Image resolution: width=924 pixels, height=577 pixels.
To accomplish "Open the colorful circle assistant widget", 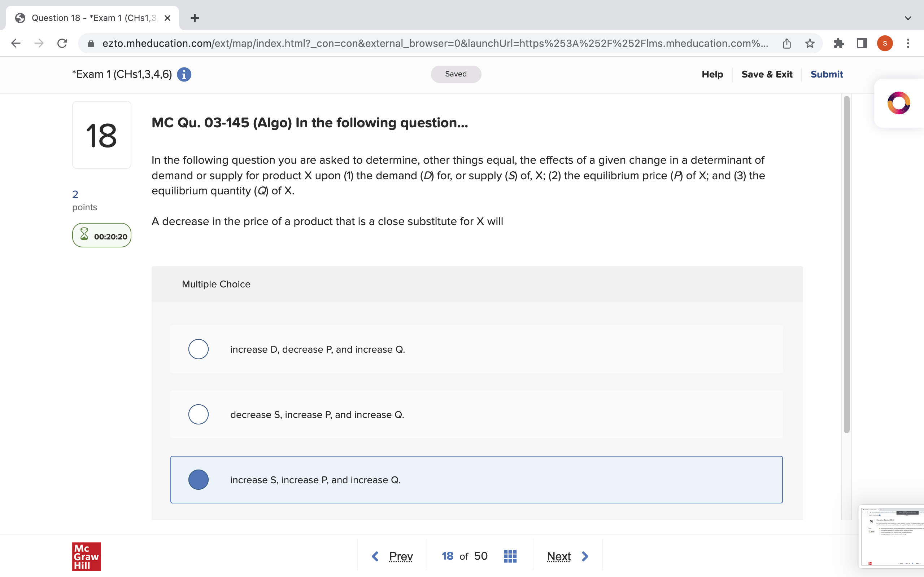I will (898, 103).
